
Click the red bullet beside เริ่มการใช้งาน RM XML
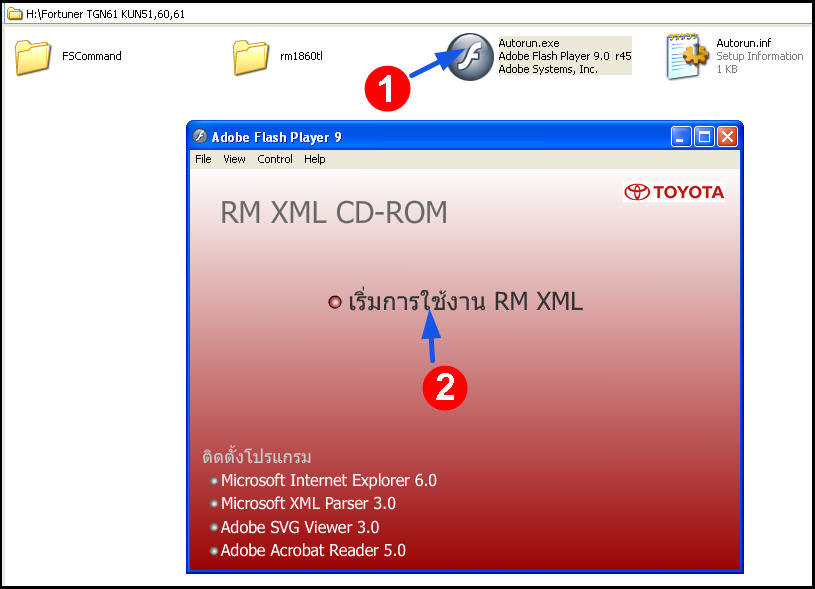pyautogui.click(x=335, y=302)
